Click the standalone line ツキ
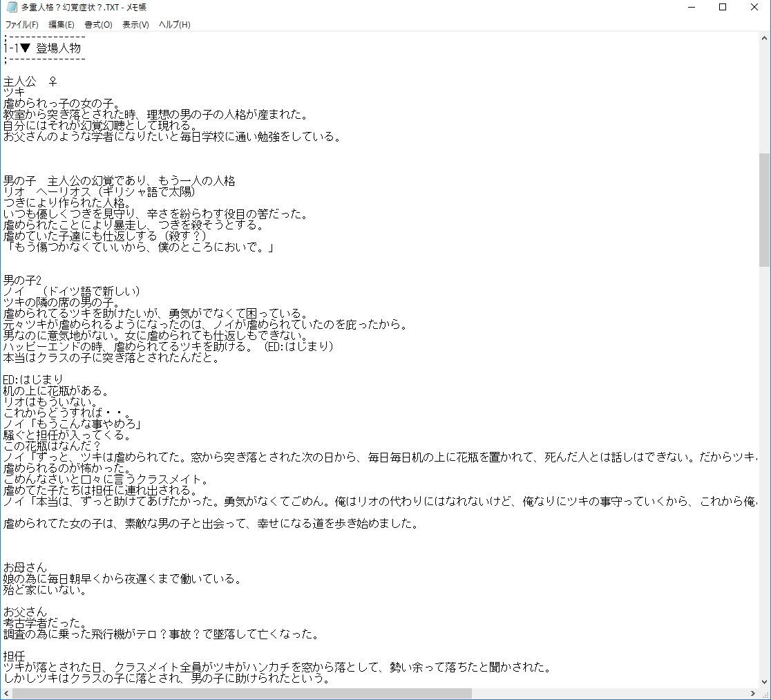This screenshot has width=771, height=700. coord(15,93)
